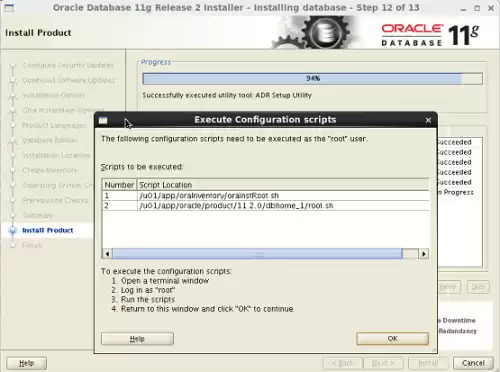The height and width of the screenshot is (372, 500).
Task: Click the Script Location column header
Action: coord(283,185)
